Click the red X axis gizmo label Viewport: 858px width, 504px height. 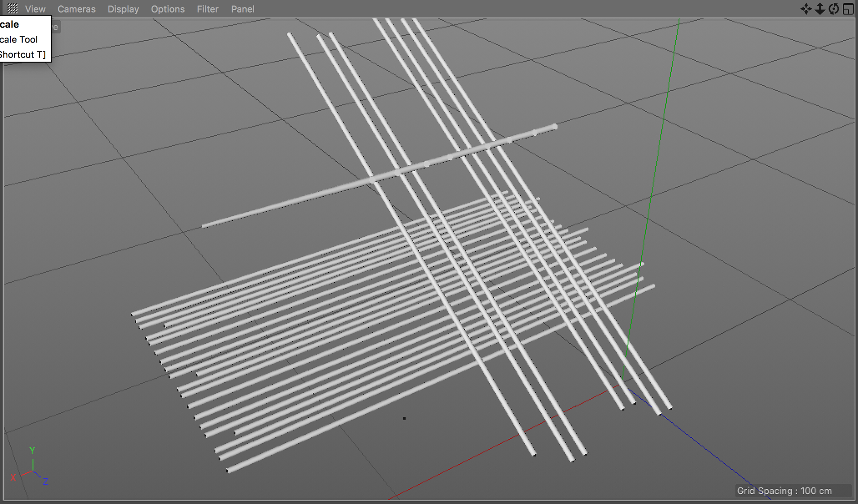tap(13, 477)
